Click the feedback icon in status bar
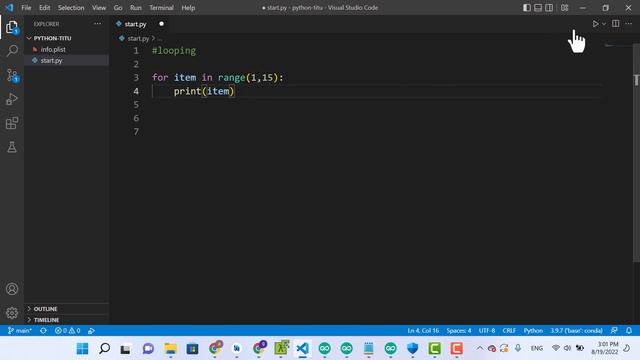640x360 pixels. (x=614, y=331)
